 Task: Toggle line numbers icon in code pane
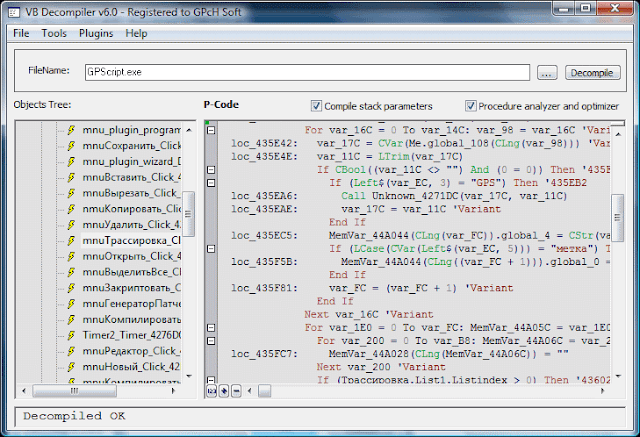211,391
